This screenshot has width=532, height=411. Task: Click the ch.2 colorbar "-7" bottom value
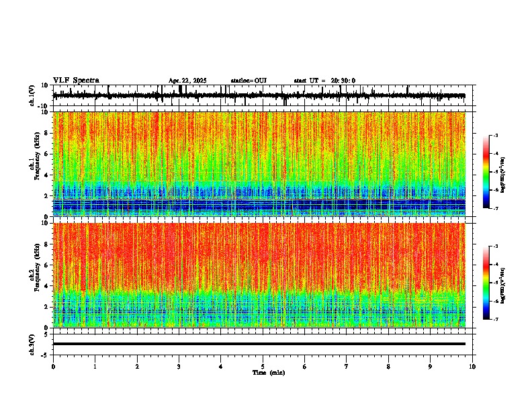click(496, 319)
